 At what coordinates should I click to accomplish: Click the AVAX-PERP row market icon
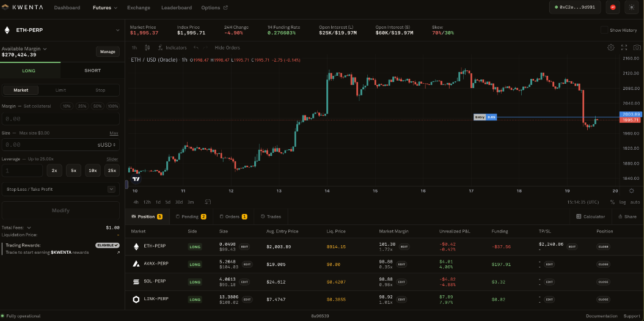point(136,264)
